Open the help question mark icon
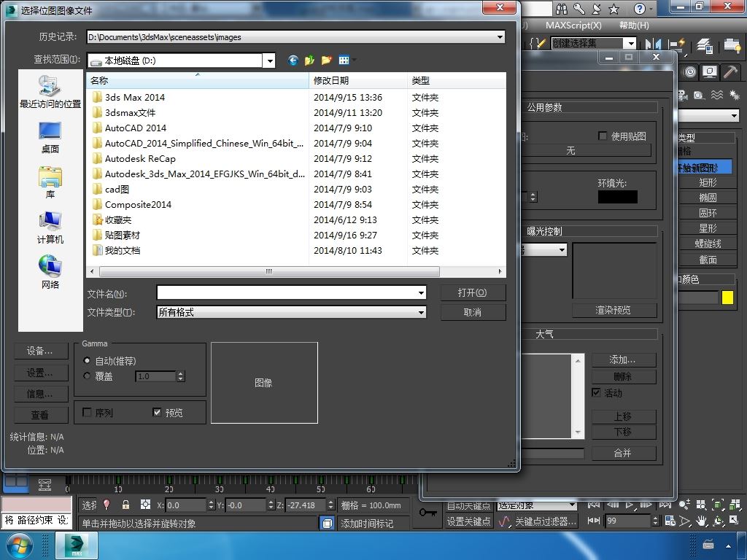This screenshot has width=747, height=560. point(639,9)
